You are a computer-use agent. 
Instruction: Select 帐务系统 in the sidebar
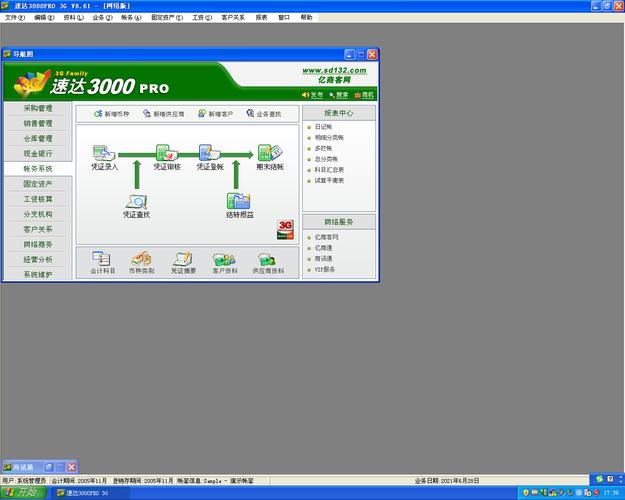pos(38,169)
